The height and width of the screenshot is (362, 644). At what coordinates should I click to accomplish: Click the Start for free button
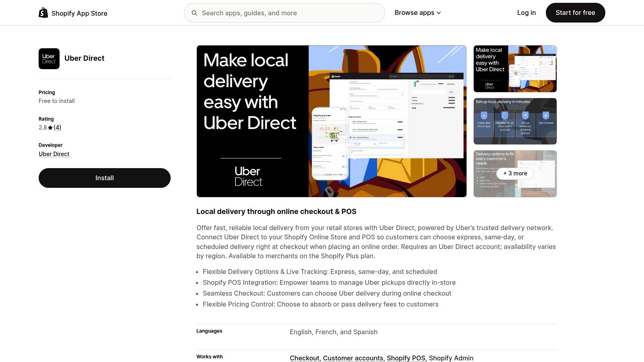coord(576,13)
